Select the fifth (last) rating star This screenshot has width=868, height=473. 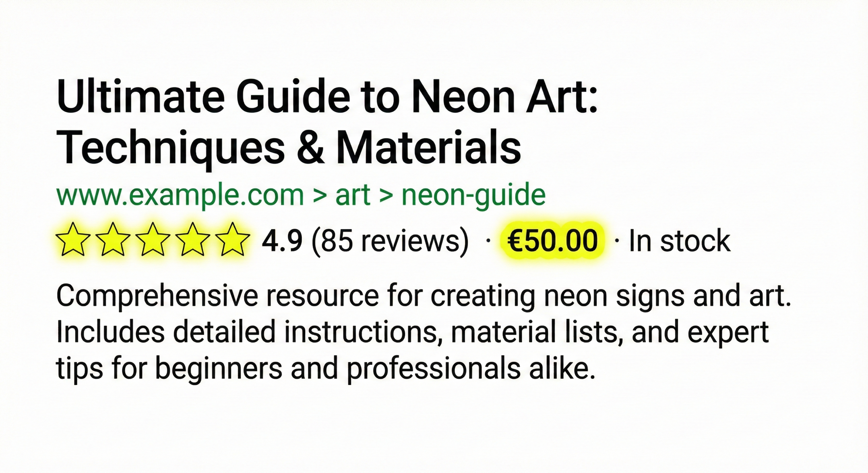[x=233, y=239]
